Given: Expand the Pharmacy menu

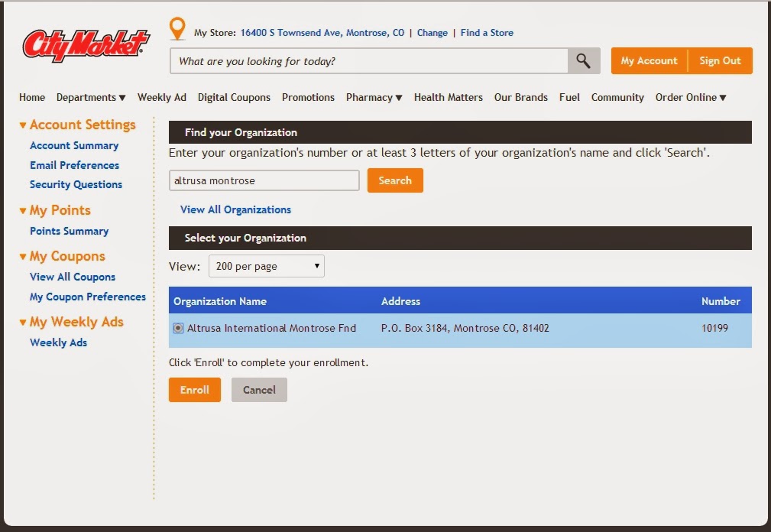Looking at the screenshot, I should pos(374,97).
